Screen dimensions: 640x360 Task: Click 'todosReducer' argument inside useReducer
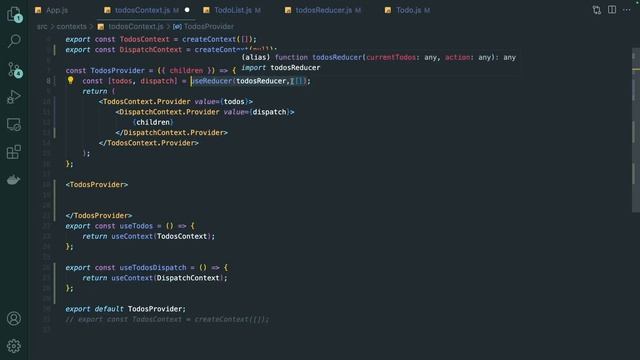point(261,81)
